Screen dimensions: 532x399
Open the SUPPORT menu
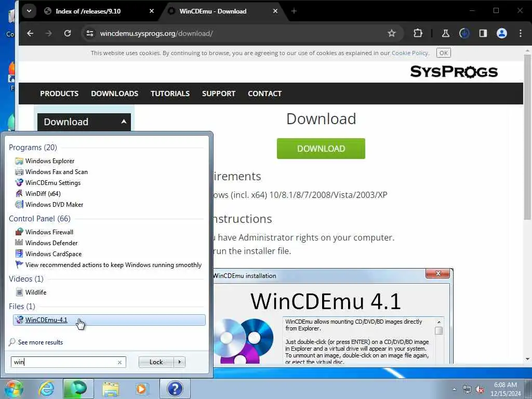coord(219,94)
